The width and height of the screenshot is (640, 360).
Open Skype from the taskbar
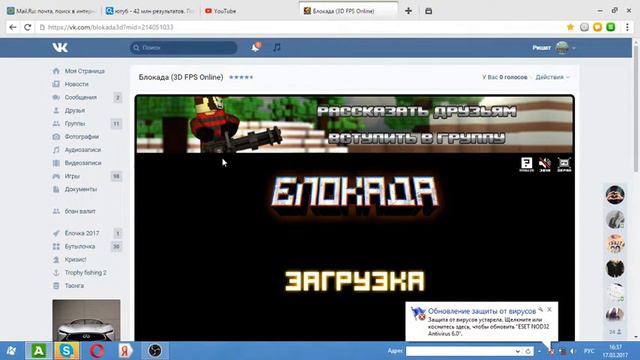[x=66, y=351]
